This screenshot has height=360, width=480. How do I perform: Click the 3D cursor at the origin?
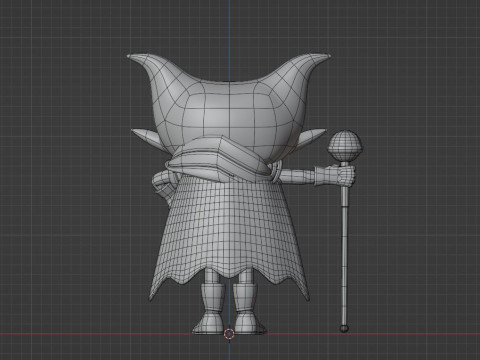[229, 334]
